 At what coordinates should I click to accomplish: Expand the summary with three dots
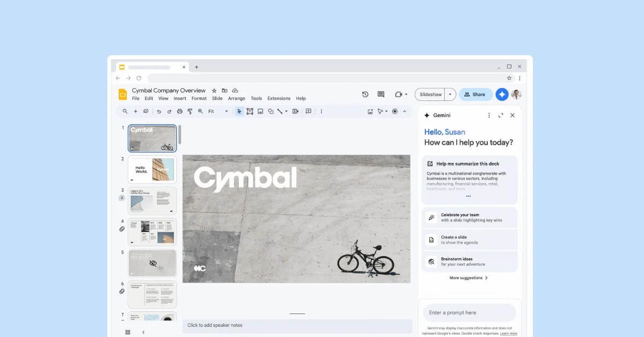[x=468, y=196]
